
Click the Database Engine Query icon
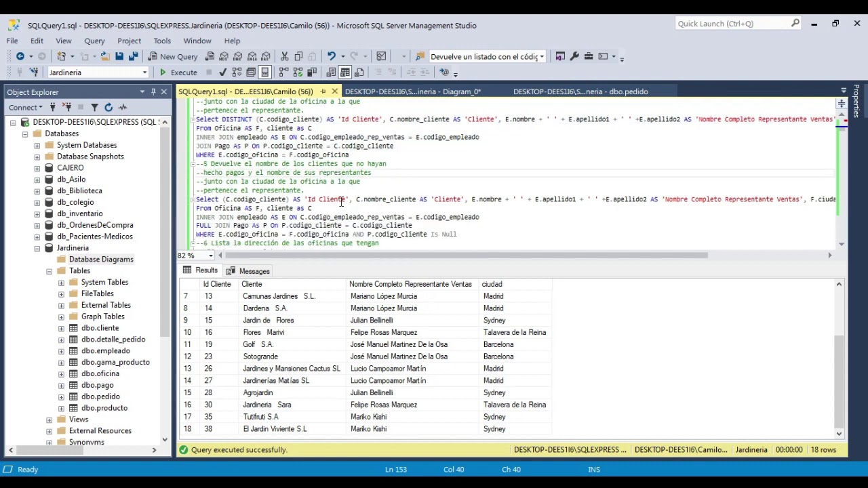210,56
